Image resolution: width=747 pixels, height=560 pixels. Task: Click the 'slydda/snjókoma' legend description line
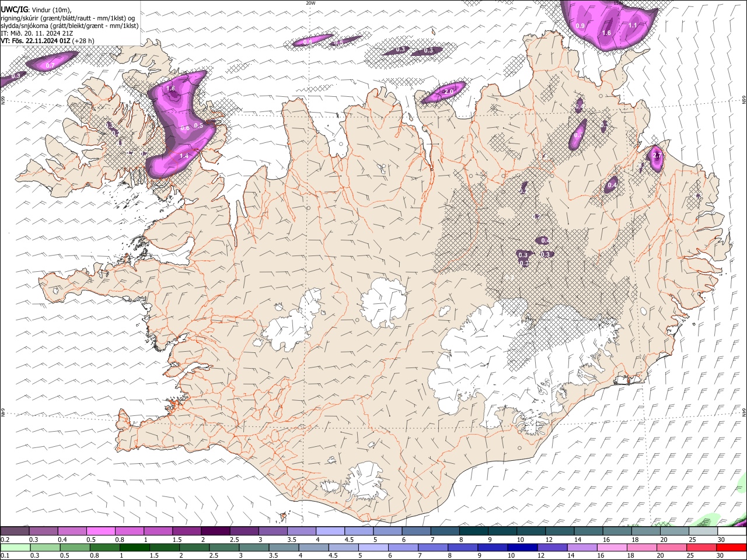[69, 26]
